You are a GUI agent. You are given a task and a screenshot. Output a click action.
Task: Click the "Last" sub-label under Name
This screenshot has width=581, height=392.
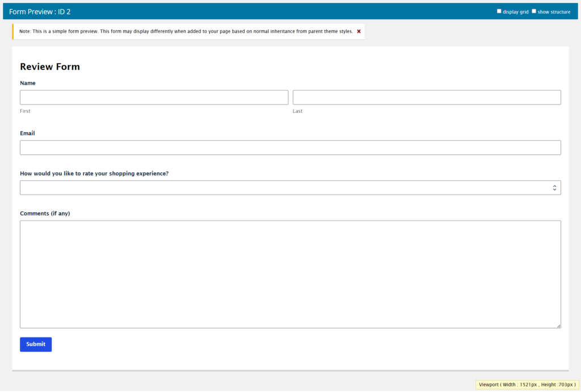click(297, 111)
